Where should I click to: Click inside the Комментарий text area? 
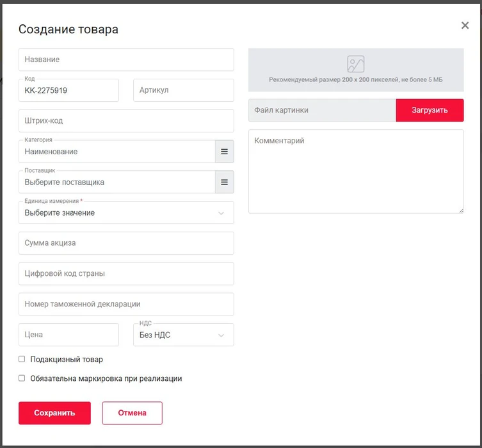(x=355, y=172)
